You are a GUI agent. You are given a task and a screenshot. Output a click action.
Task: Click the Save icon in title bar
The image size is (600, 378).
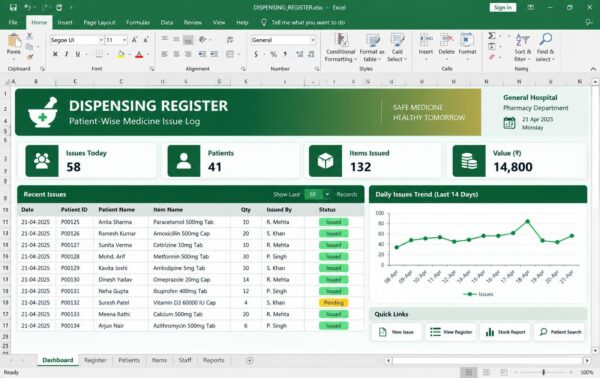[x=13, y=7]
